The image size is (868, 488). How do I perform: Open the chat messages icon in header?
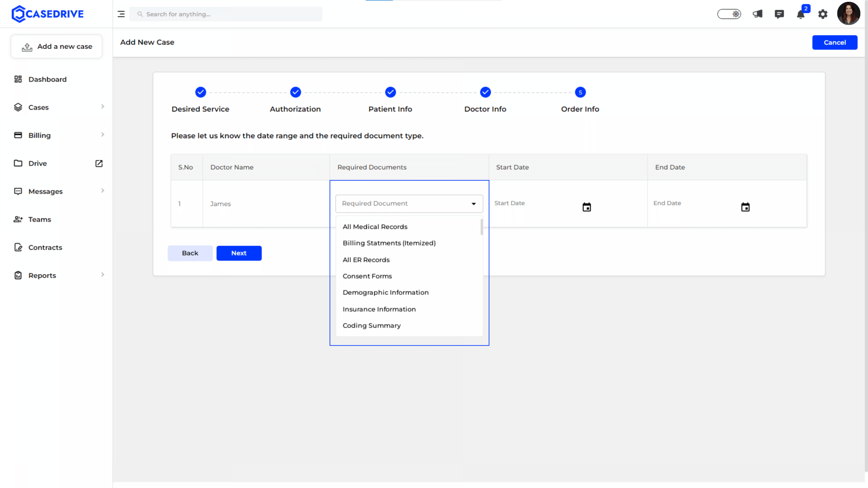779,14
